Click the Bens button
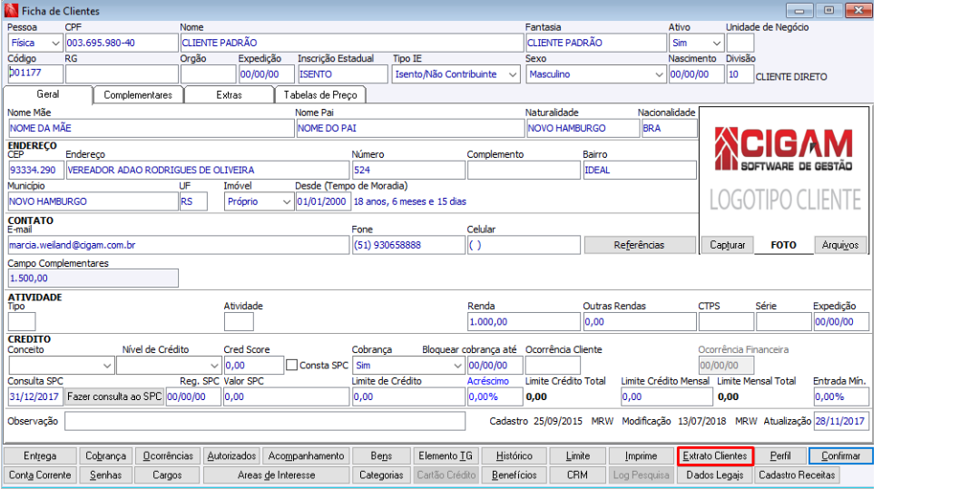 point(380,456)
